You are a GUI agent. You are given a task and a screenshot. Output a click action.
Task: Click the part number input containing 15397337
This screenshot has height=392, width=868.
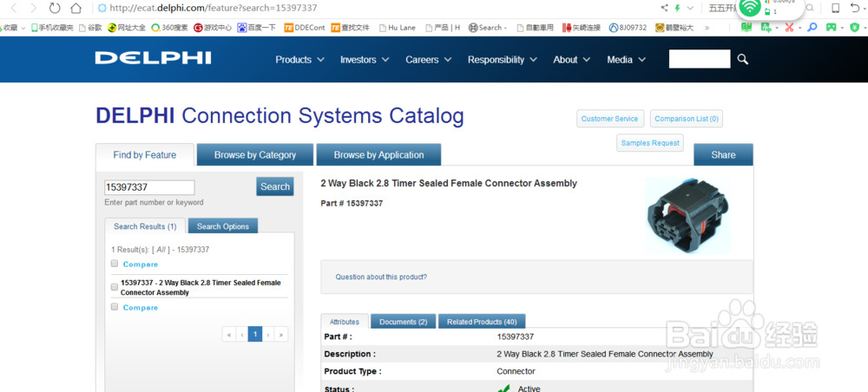coord(149,187)
